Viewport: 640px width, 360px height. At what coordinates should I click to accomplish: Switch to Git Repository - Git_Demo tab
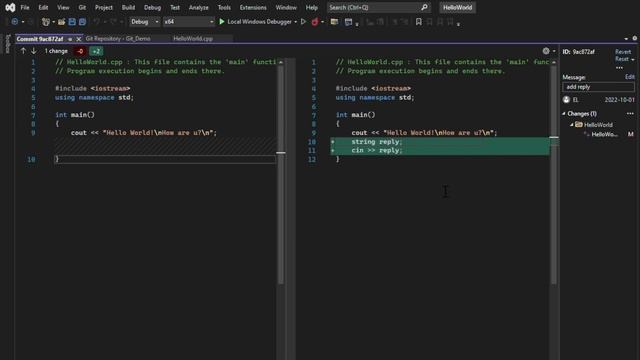coord(118,39)
